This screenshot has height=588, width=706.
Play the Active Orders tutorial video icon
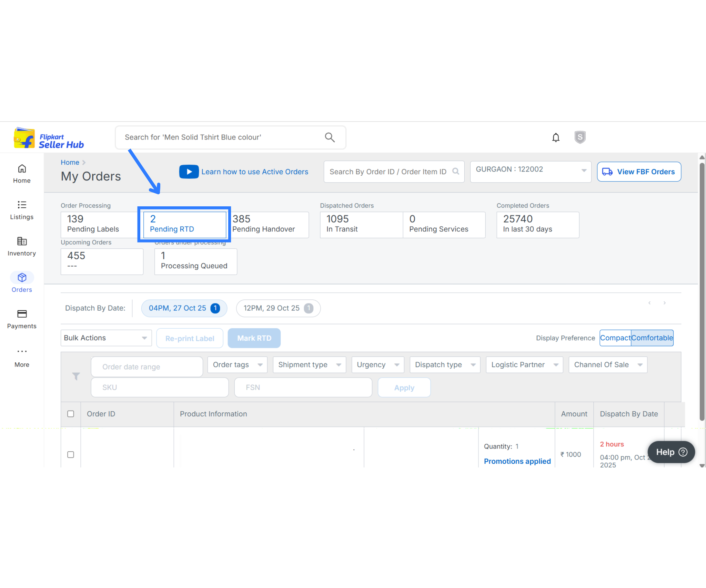[x=189, y=172]
